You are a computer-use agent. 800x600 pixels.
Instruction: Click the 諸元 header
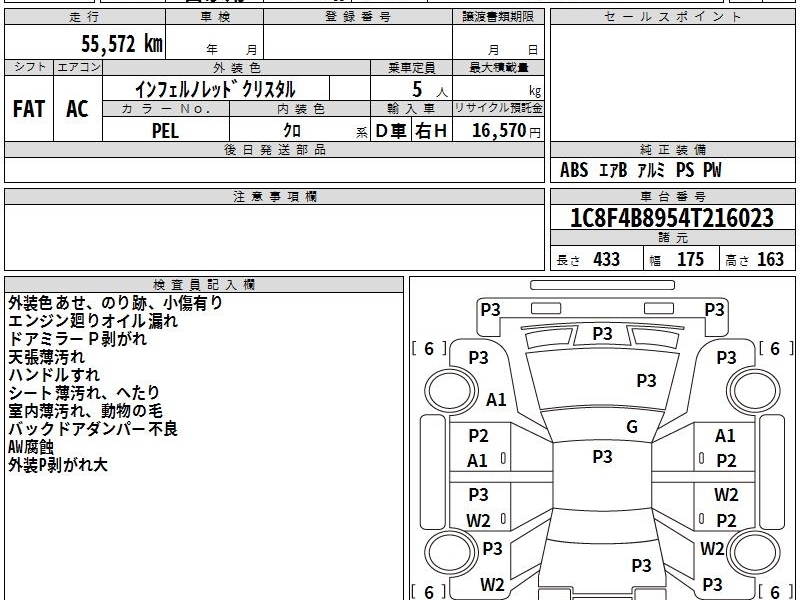pyautogui.click(x=672, y=237)
